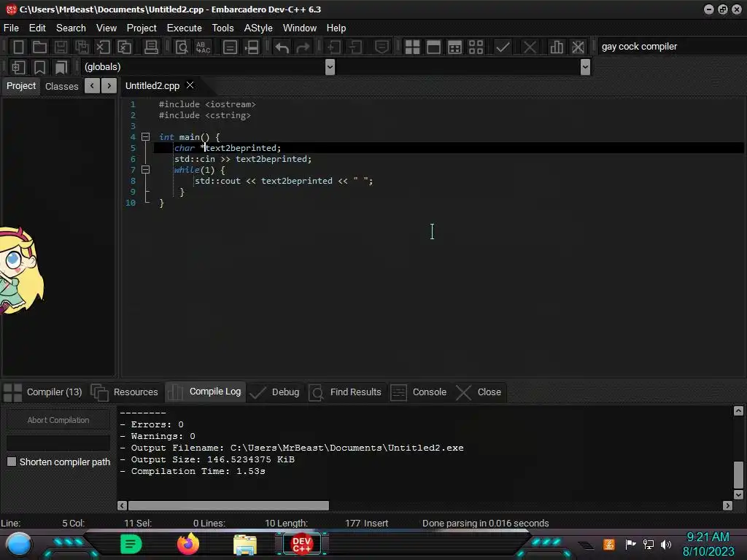This screenshot has width=747, height=560.
Task: Click the Toggle Comment toolbar icon
Action: pos(382,47)
